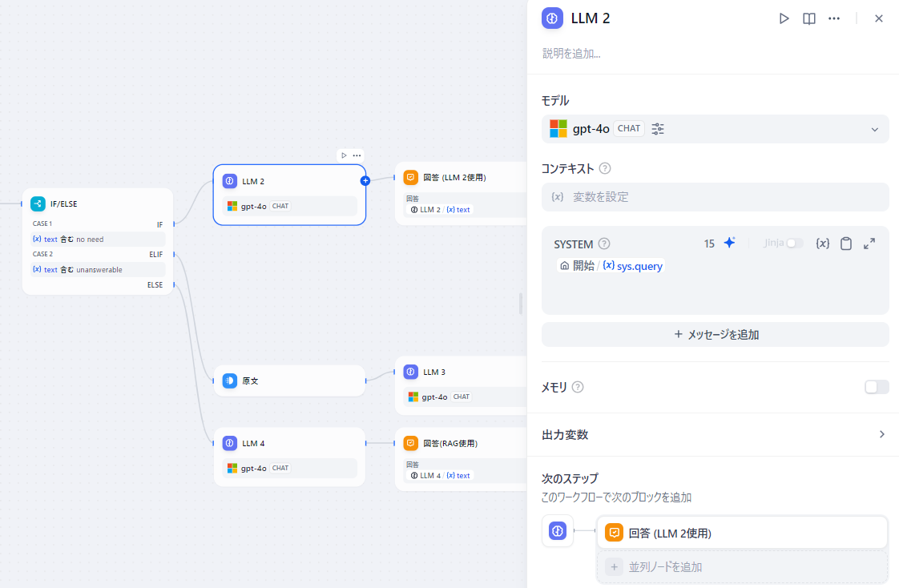Image resolution: width=899 pixels, height=588 pixels.
Task: Click the 開始 source label in system prompt
Action: coord(577,266)
